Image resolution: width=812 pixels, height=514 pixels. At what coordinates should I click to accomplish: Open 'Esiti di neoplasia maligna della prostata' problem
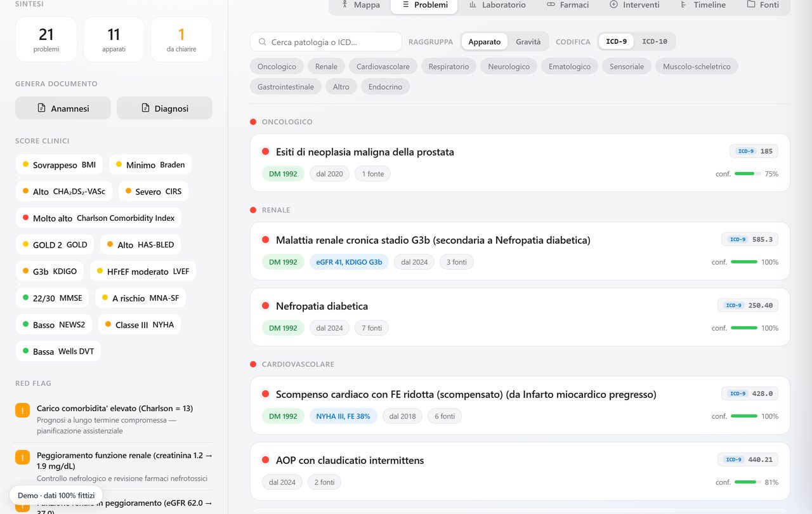tap(520, 162)
